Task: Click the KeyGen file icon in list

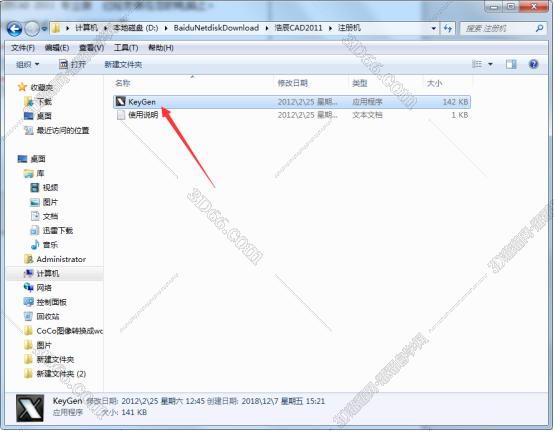Action: [x=121, y=102]
